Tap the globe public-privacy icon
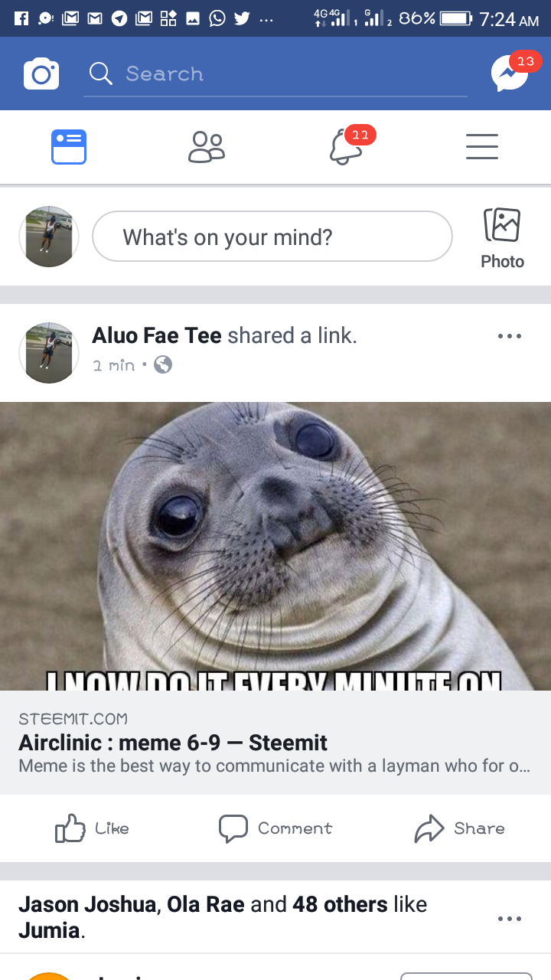Screen dimensions: 551x980 point(163,365)
